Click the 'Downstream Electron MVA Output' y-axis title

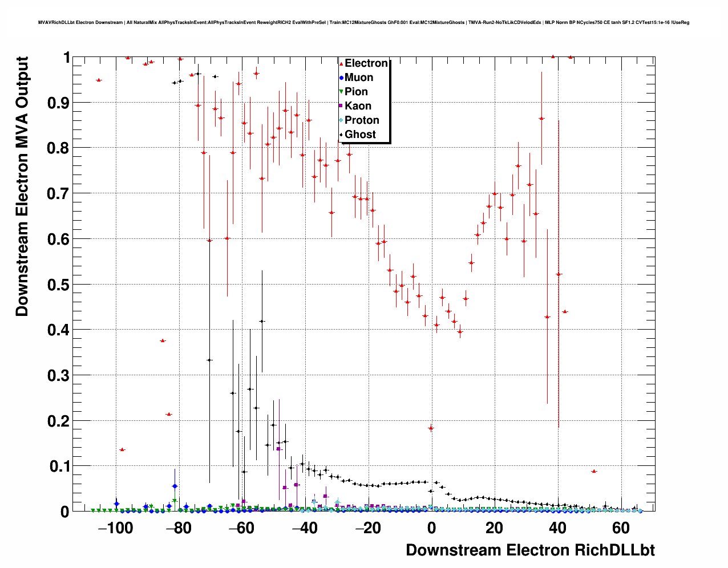point(22,186)
